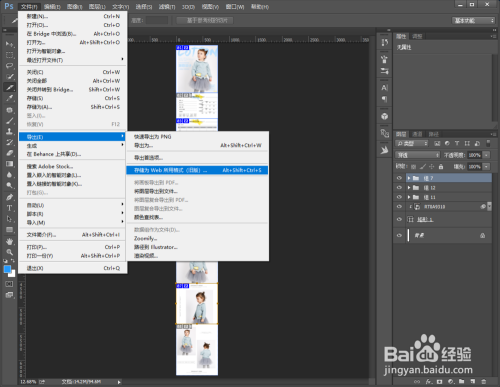
Task: Open the 3D panel cube icon
Action: tap(385, 116)
